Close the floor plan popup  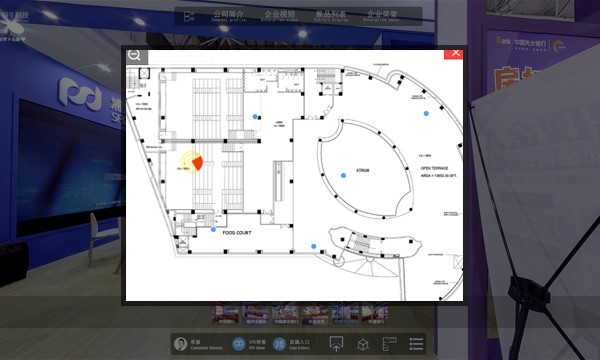[455, 54]
